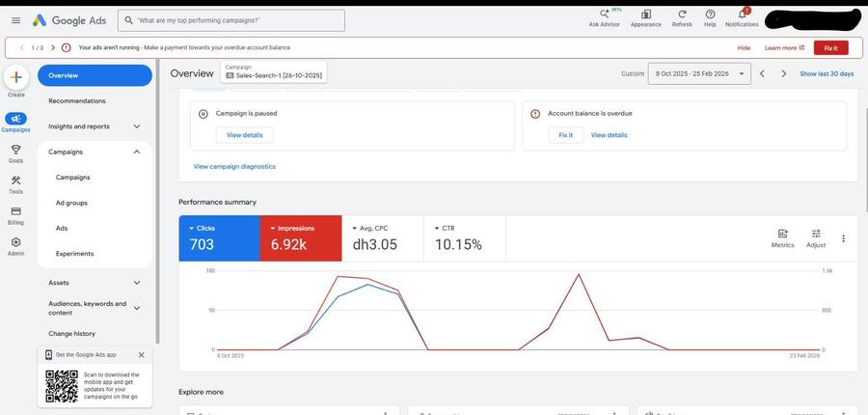Close the Google Ads app promo
Image resolution: width=868 pixels, height=415 pixels.
point(141,354)
